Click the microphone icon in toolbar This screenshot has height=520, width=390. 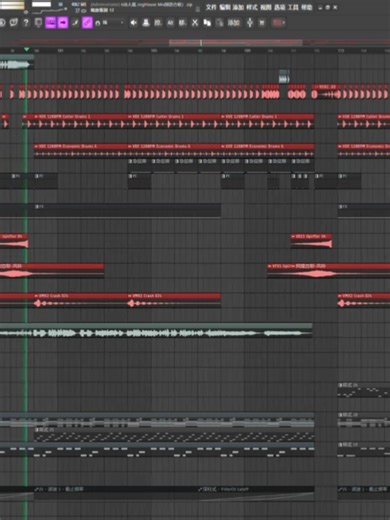(x=250, y=23)
